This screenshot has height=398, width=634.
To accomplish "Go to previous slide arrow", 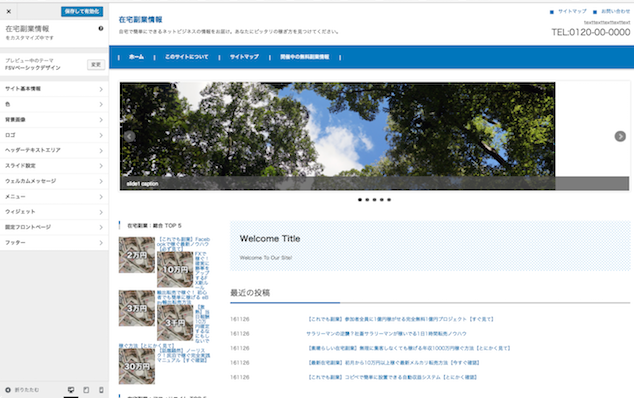I will (x=129, y=136).
